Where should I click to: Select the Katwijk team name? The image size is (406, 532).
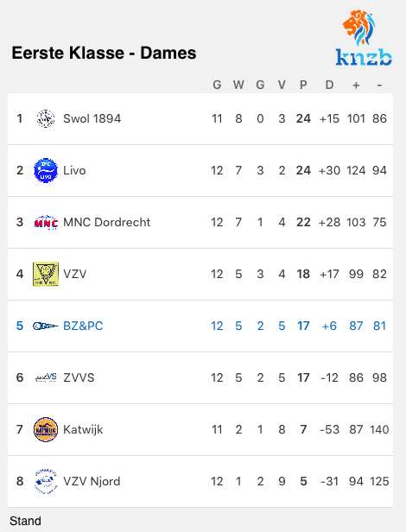coord(83,429)
